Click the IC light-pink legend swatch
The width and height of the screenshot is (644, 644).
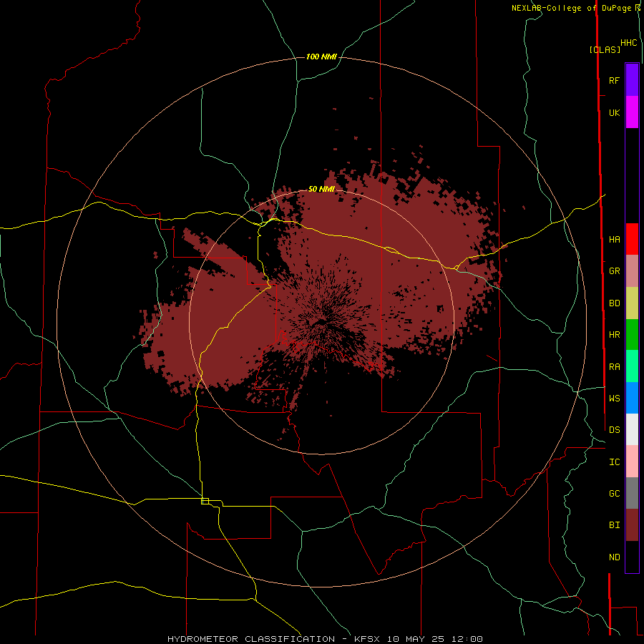click(x=632, y=462)
